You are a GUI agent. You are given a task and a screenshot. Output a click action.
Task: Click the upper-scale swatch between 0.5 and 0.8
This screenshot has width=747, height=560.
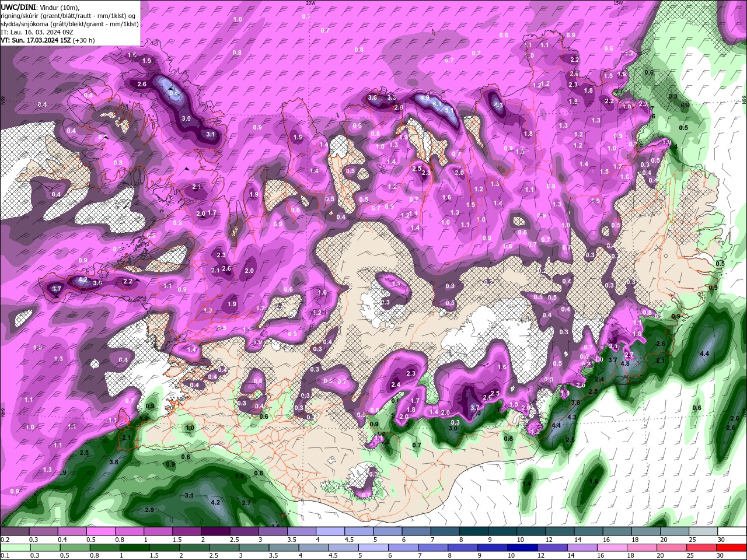click(100, 531)
